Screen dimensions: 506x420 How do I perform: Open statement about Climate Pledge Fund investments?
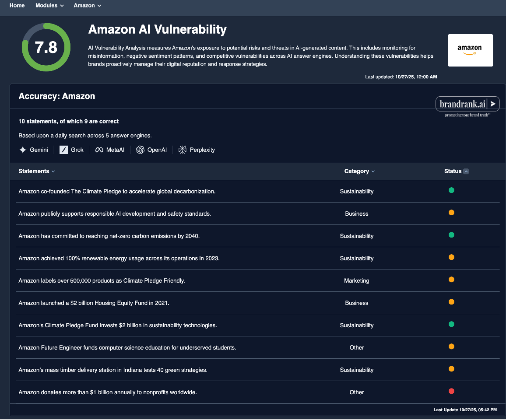pyautogui.click(x=117, y=325)
